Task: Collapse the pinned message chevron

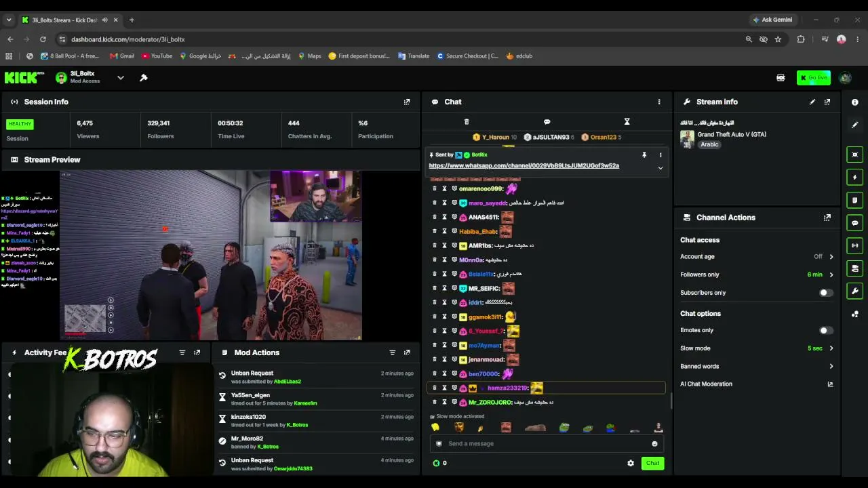Action: (x=660, y=168)
